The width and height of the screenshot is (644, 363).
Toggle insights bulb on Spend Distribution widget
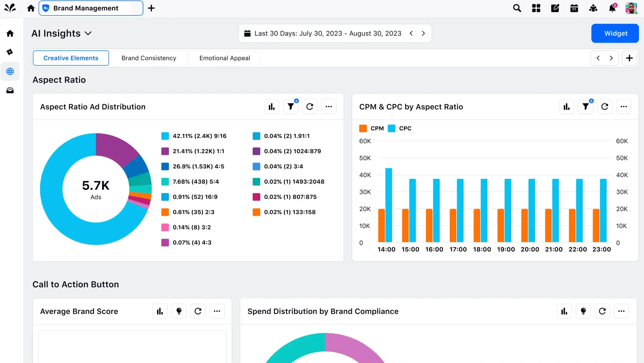(x=584, y=311)
